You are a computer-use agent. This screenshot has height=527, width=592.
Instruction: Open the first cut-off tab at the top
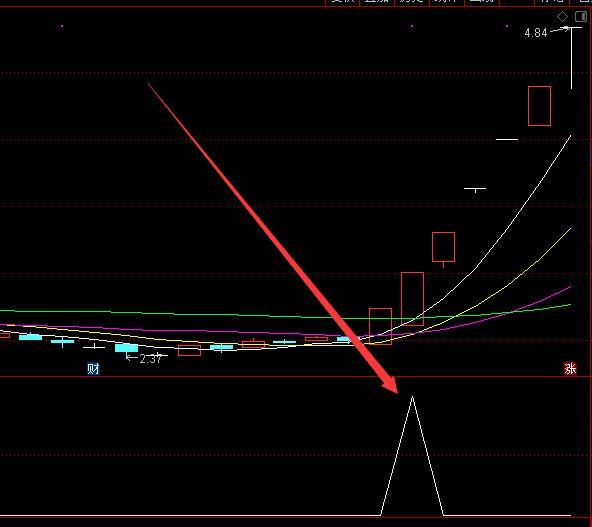coord(342,2)
